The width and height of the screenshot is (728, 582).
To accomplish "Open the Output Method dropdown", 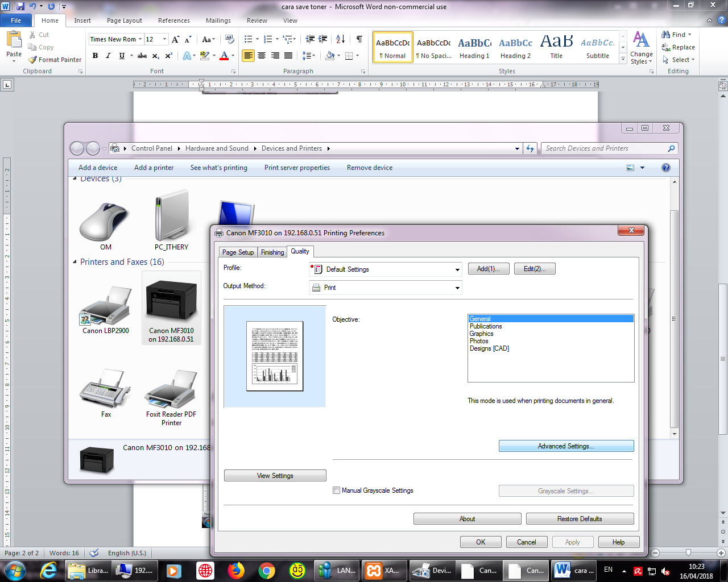I will 458,288.
